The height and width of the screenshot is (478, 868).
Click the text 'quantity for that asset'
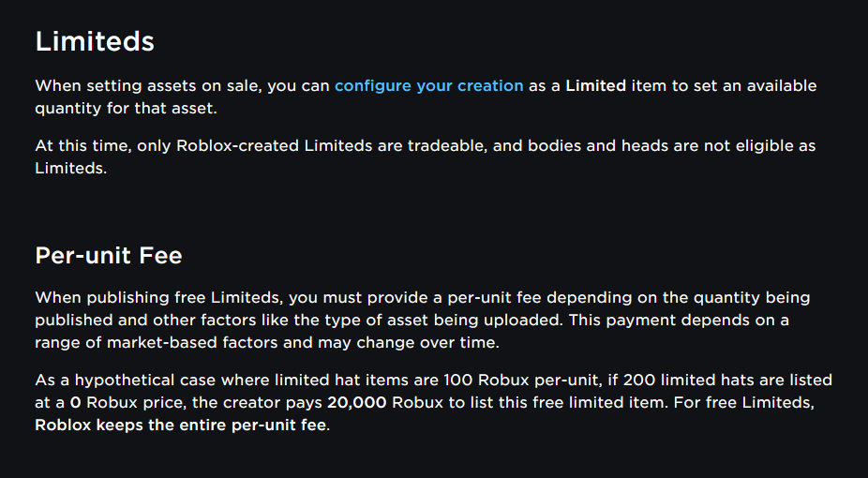[x=126, y=108]
